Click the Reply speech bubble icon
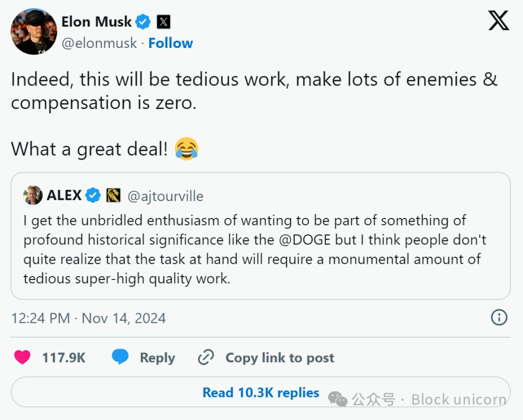Image resolution: width=523 pixels, height=420 pixels. click(120, 357)
